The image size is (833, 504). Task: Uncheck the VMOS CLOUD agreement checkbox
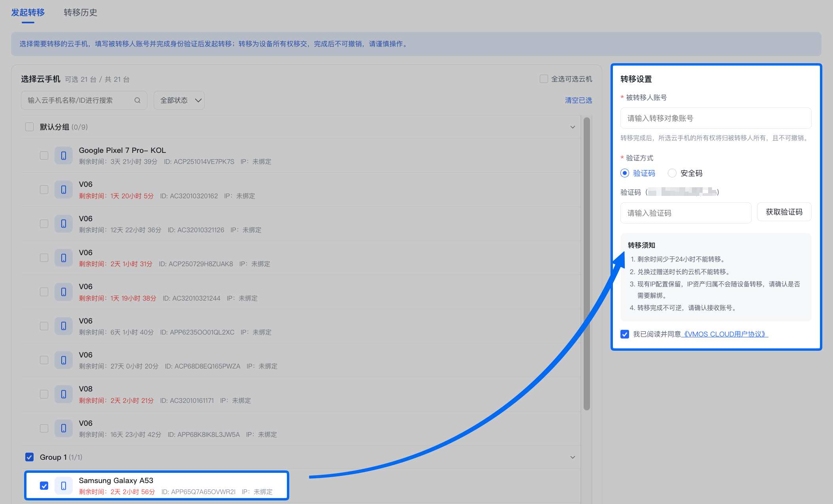(x=625, y=334)
